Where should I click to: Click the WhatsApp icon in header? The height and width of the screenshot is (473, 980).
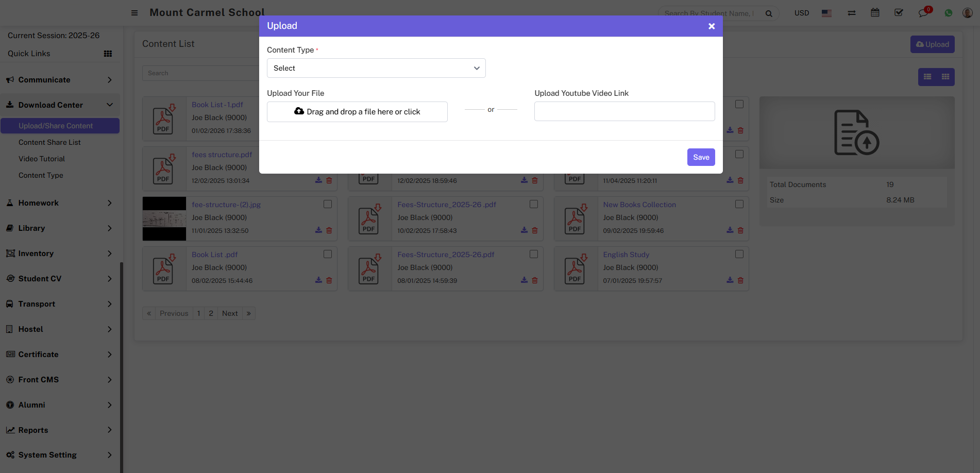[x=948, y=13]
